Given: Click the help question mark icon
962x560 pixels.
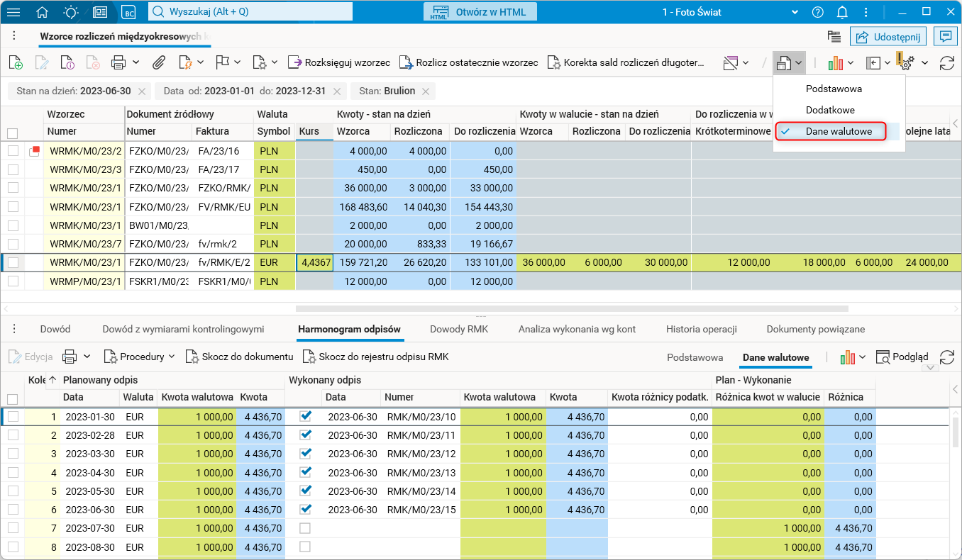Looking at the screenshot, I should [x=818, y=12].
